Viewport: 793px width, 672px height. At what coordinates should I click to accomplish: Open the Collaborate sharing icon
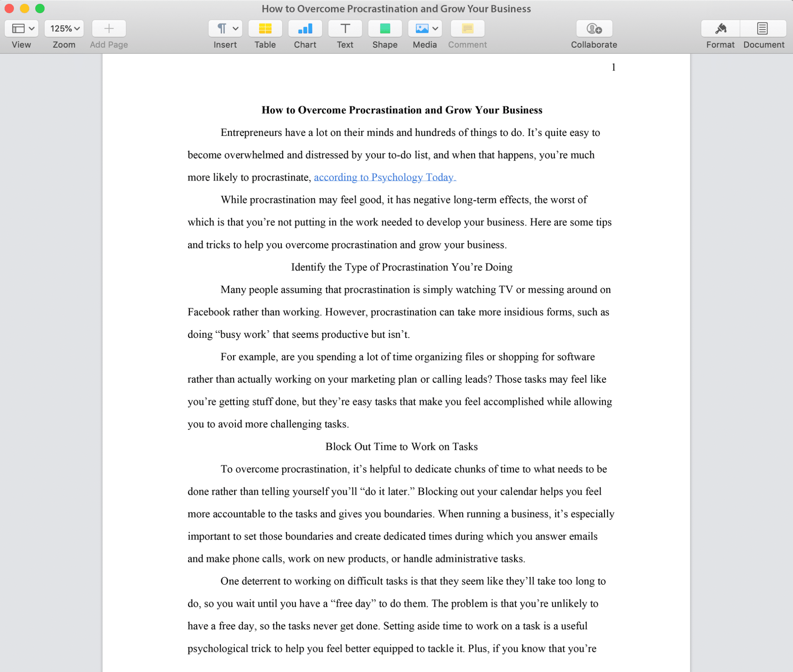coord(594,28)
